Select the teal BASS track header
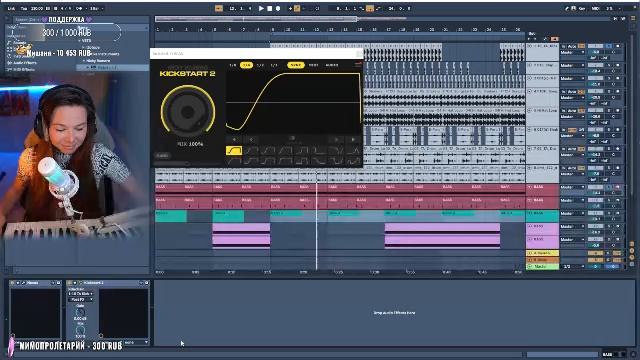Screen dimensions: 640x360 coord(542,216)
